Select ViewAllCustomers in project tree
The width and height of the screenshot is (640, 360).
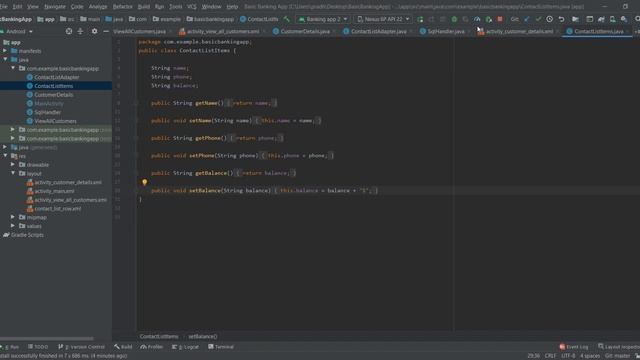(x=55, y=121)
